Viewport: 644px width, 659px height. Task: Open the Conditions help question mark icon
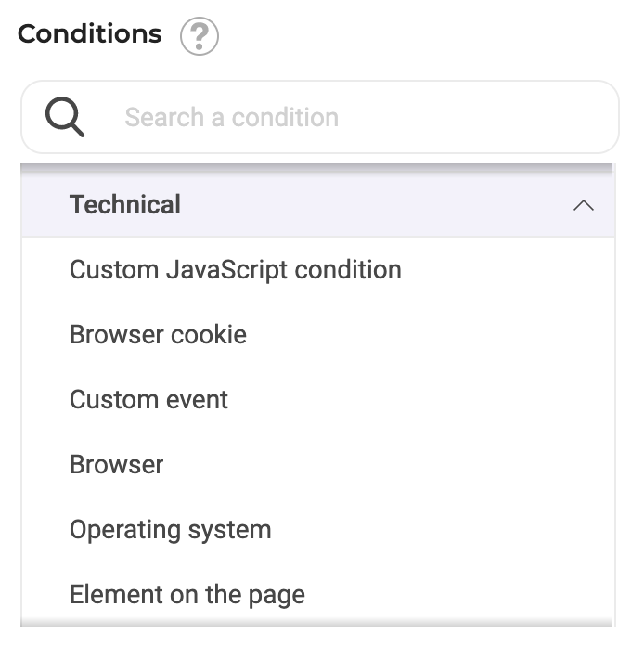(200, 36)
